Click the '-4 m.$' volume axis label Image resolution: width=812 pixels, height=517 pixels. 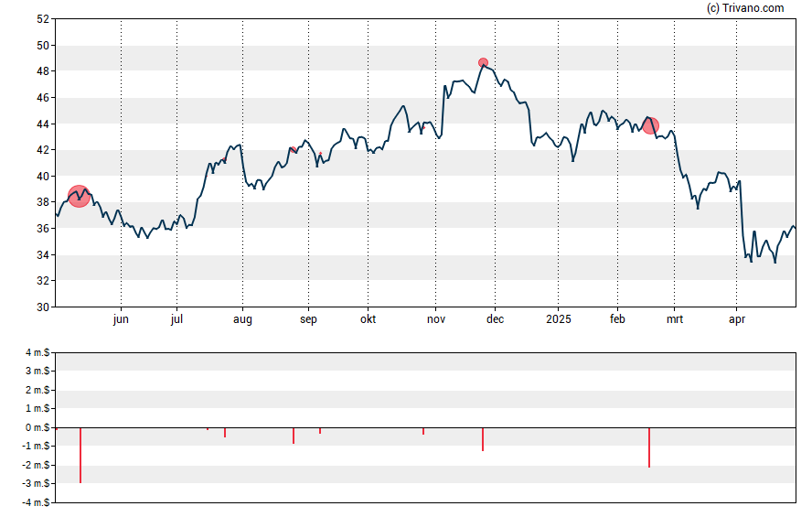pyautogui.click(x=36, y=502)
